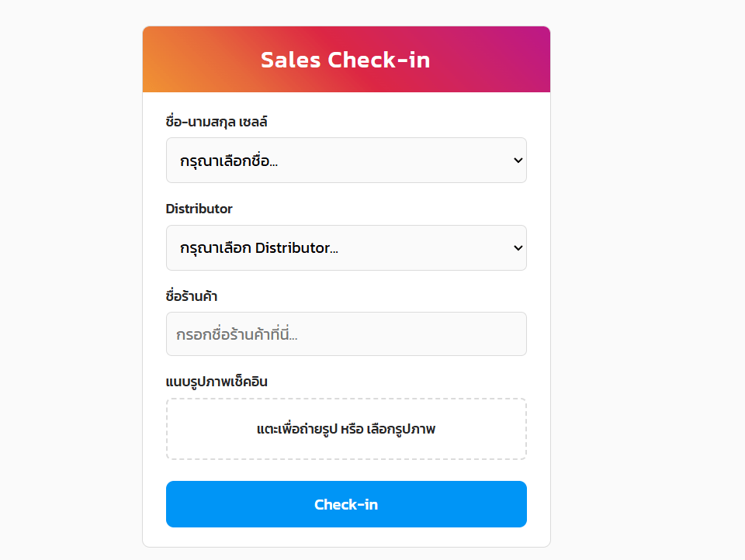Open the 'กรุณาเลือก Distributor...' select box
745x560 pixels.
(346, 248)
